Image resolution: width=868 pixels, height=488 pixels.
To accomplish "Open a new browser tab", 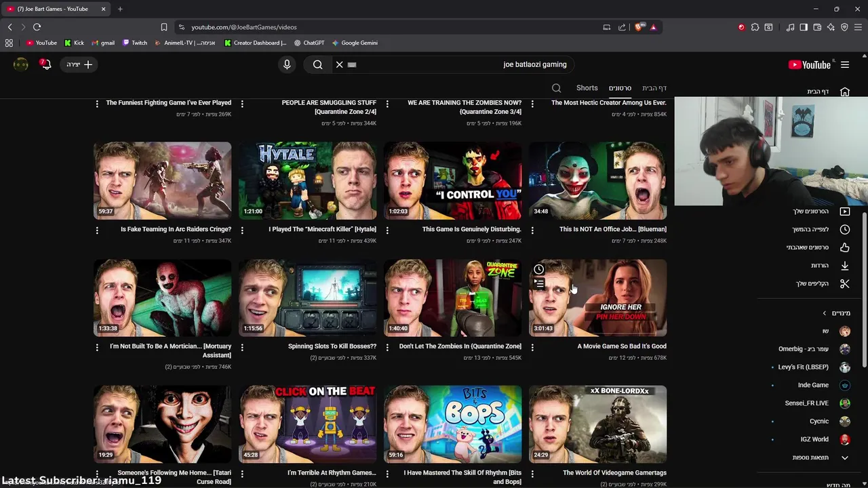I will pyautogui.click(x=120, y=9).
